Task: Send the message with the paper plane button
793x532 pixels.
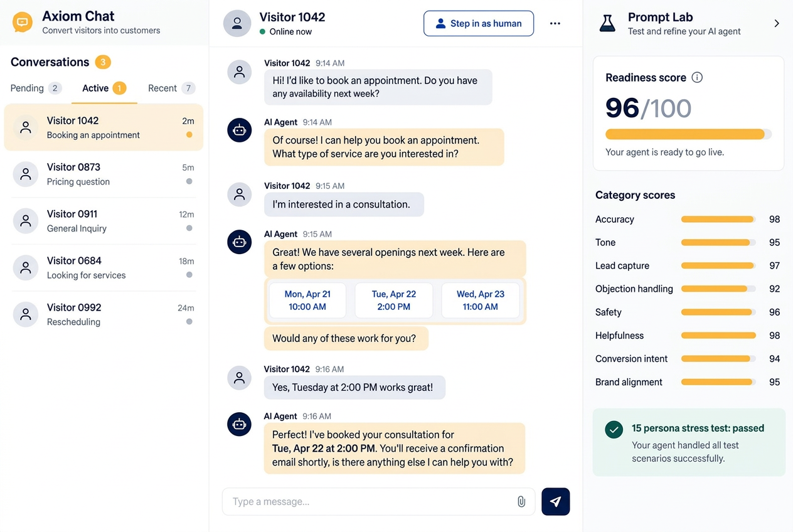Action: click(x=555, y=502)
